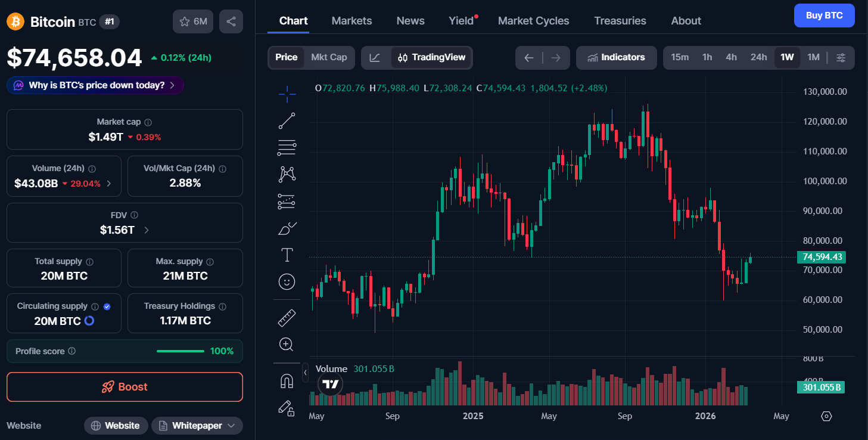Select the brush drawing tool
Image resolution: width=868 pixels, height=440 pixels.
[287, 228]
